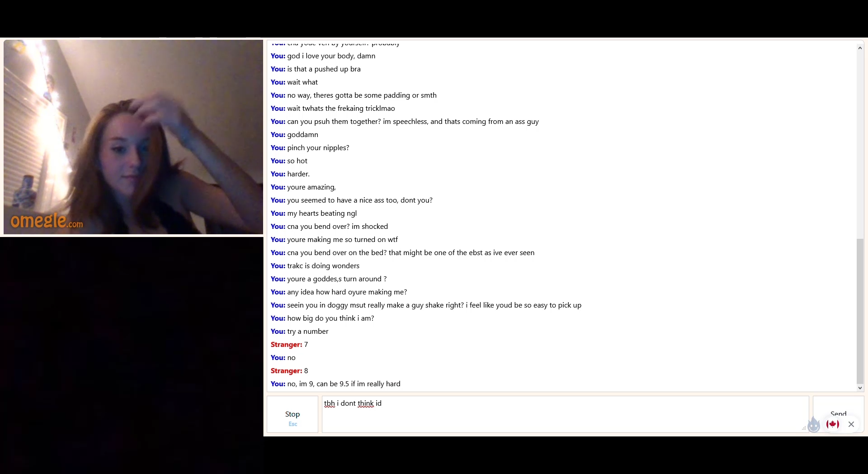
Task: Click the omegle.com logo watermark
Action: point(47,221)
